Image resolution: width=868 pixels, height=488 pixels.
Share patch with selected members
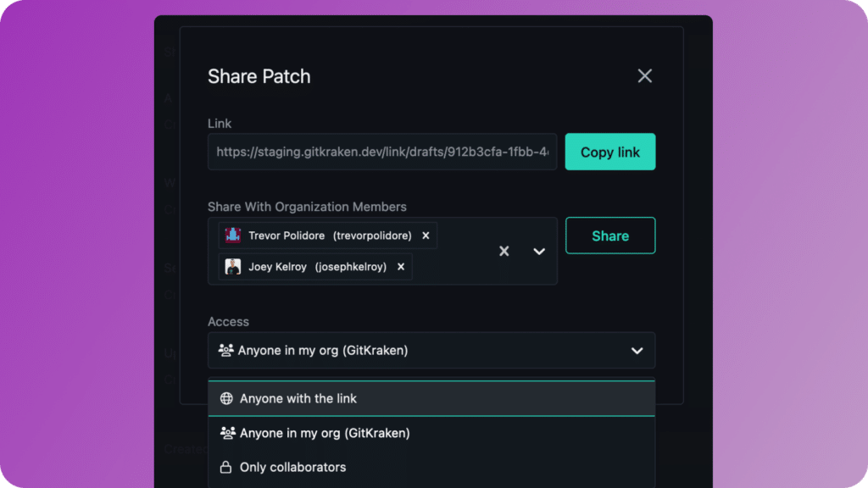point(610,236)
